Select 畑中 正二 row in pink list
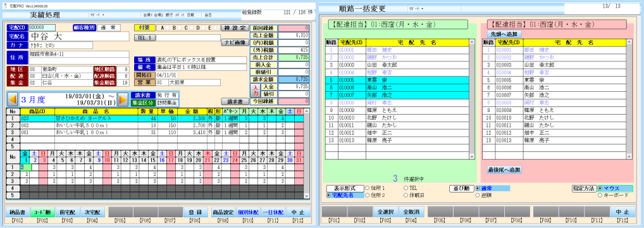Viewport: 644px width, 228px height. click(x=554, y=132)
